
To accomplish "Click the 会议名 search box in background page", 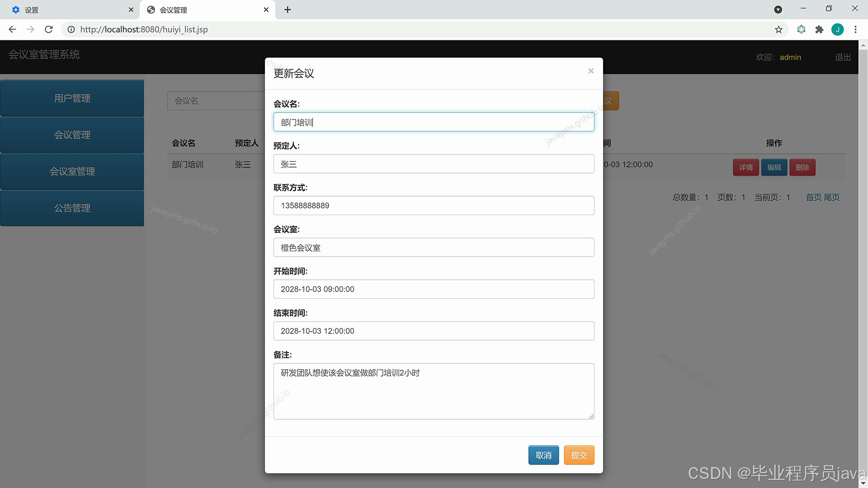I will (x=216, y=101).
